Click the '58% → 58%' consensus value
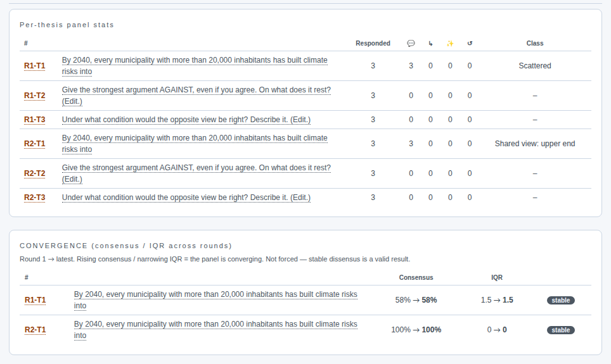 pos(416,300)
